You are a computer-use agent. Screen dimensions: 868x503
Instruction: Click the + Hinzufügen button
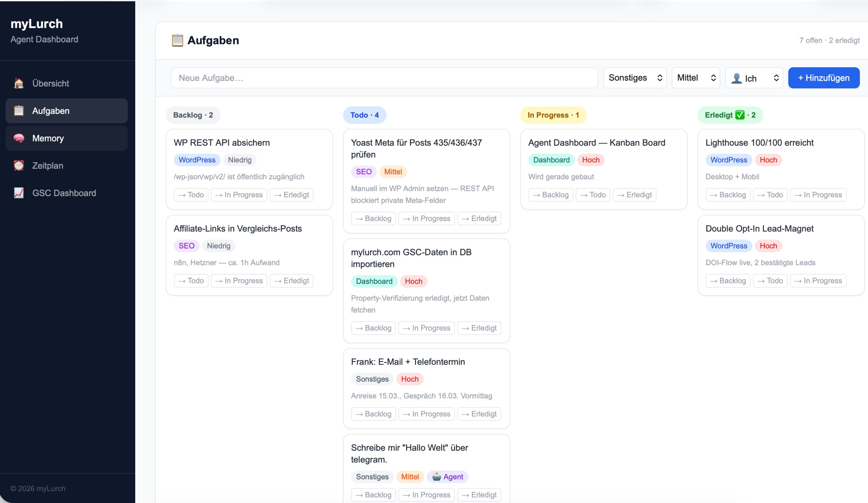point(824,78)
